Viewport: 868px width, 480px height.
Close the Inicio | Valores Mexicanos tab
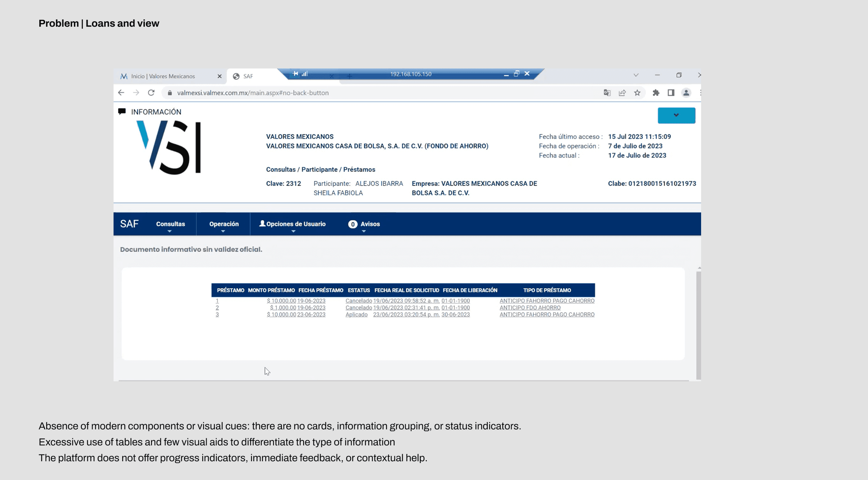220,76
